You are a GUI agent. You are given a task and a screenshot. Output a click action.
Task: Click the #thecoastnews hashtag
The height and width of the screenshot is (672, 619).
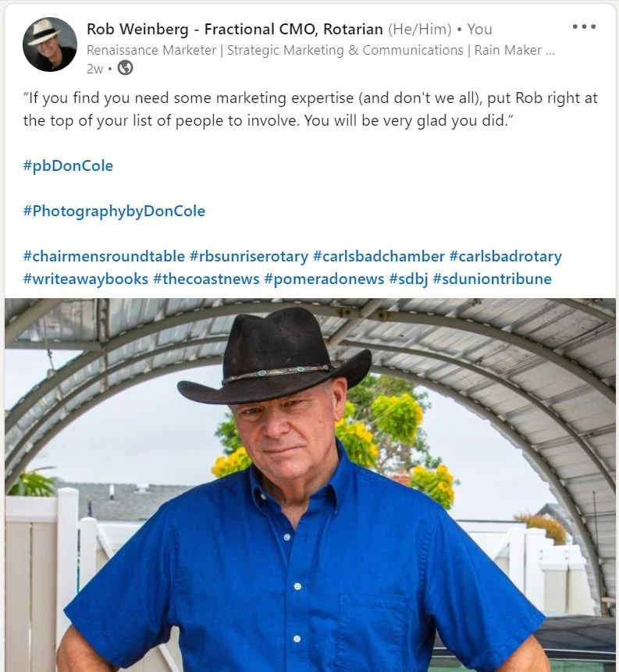(x=206, y=279)
